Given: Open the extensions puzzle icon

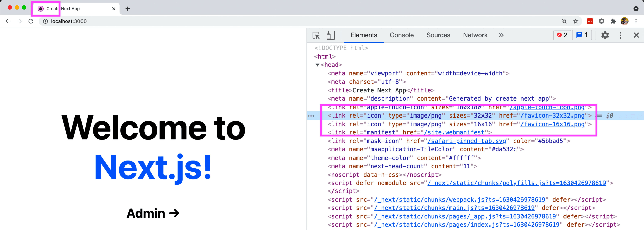Looking at the screenshot, I should [x=613, y=21].
